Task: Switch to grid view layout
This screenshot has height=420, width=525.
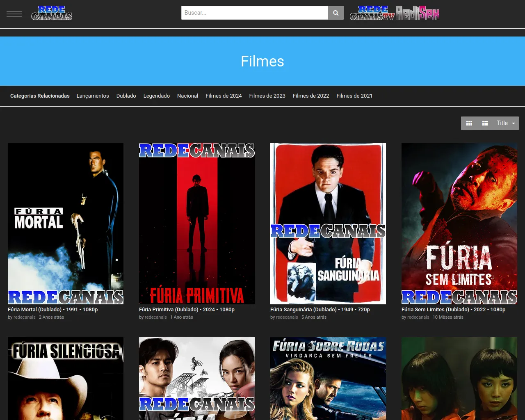Action: [x=469, y=123]
